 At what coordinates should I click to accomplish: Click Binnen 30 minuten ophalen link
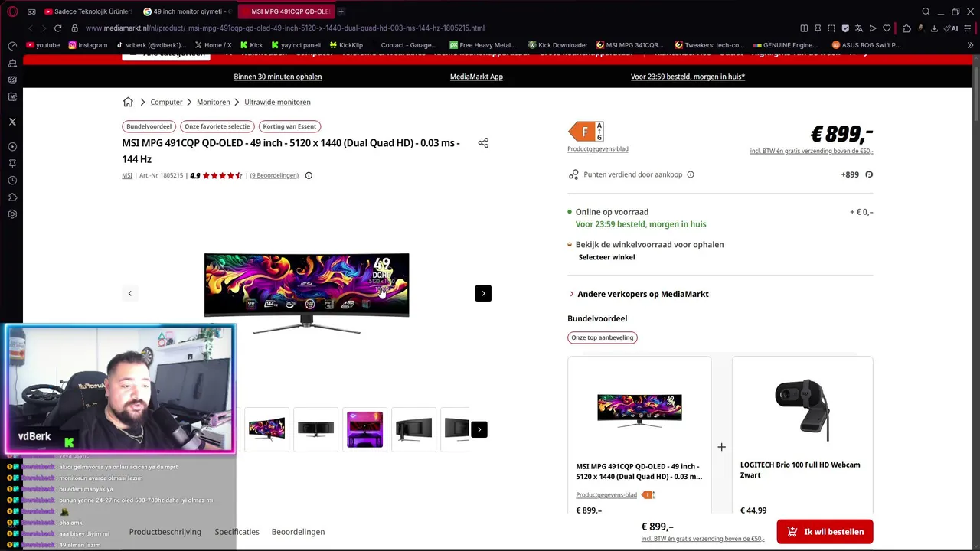278,77
